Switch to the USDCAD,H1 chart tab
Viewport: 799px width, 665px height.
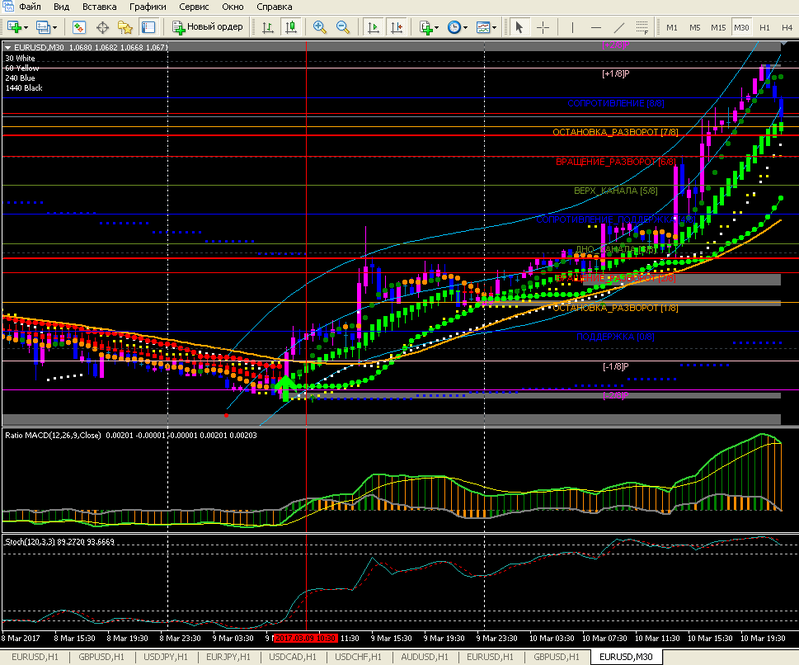(x=292, y=657)
